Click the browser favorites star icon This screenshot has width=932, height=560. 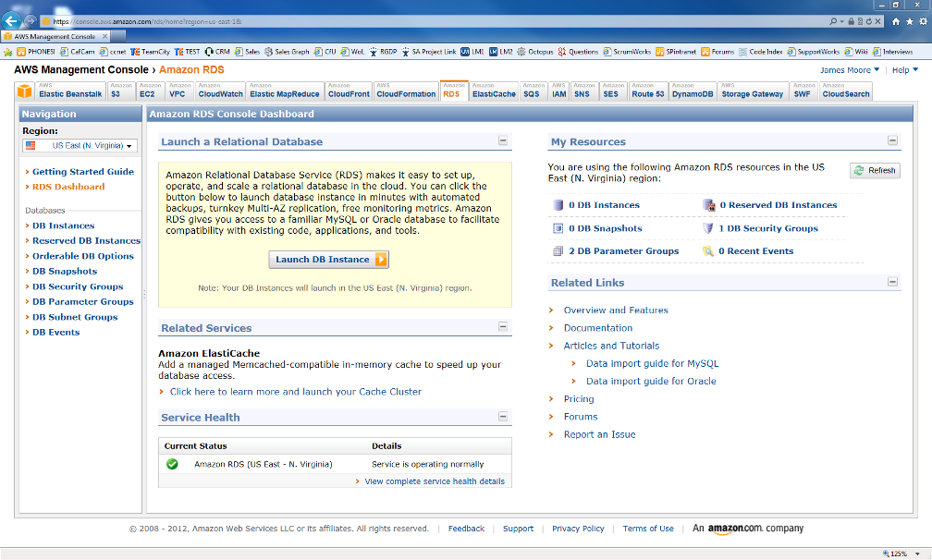click(x=910, y=21)
